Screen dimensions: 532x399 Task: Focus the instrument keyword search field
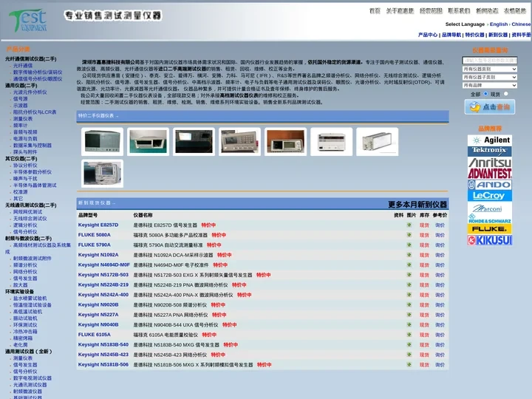click(490, 61)
